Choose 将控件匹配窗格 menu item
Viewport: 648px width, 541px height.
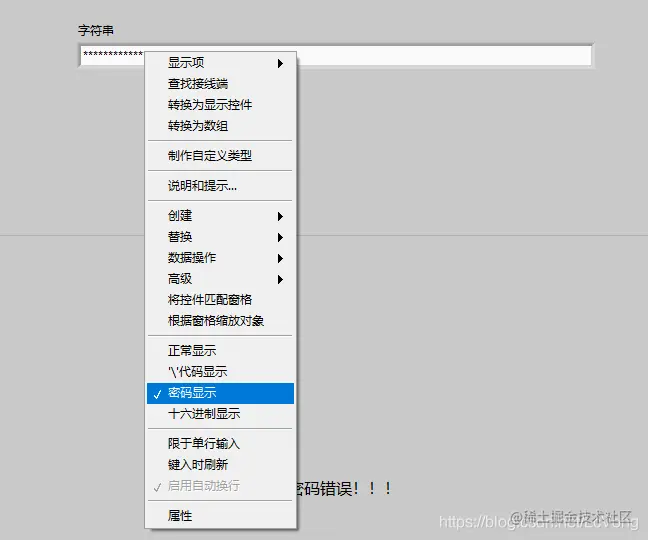[x=220, y=300]
